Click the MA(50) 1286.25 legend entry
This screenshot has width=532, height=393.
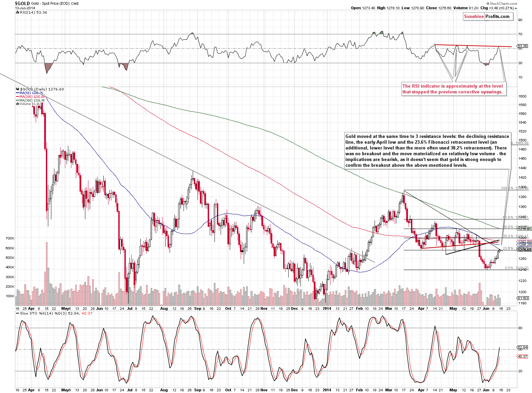(31, 93)
